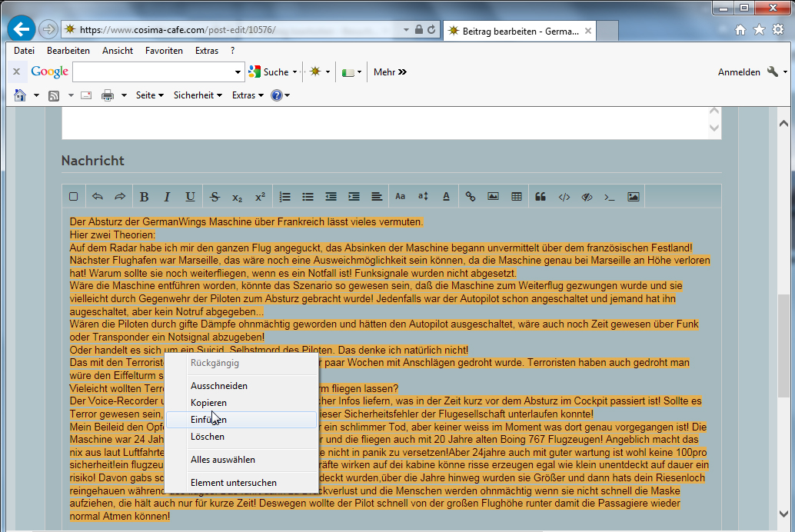The image size is (795, 532).
Task: Insert a link with the chain icon
Action: pos(471,197)
